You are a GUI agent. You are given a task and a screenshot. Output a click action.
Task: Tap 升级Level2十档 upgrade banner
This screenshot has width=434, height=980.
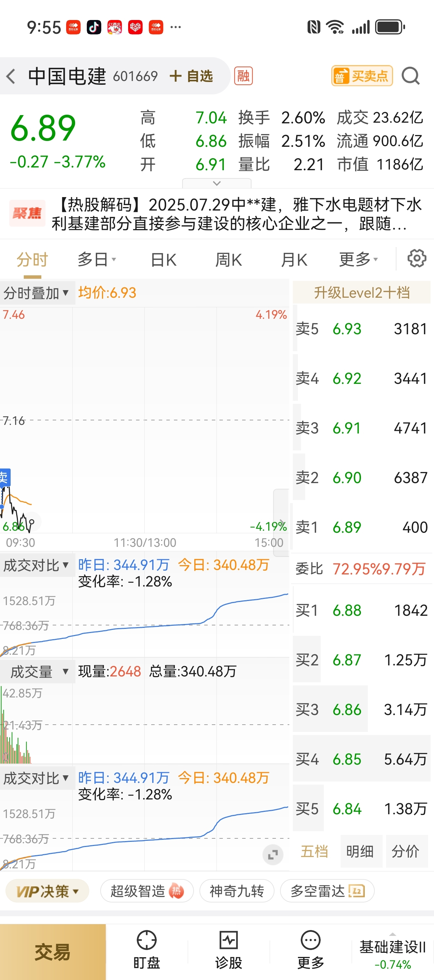tap(361, 293)
